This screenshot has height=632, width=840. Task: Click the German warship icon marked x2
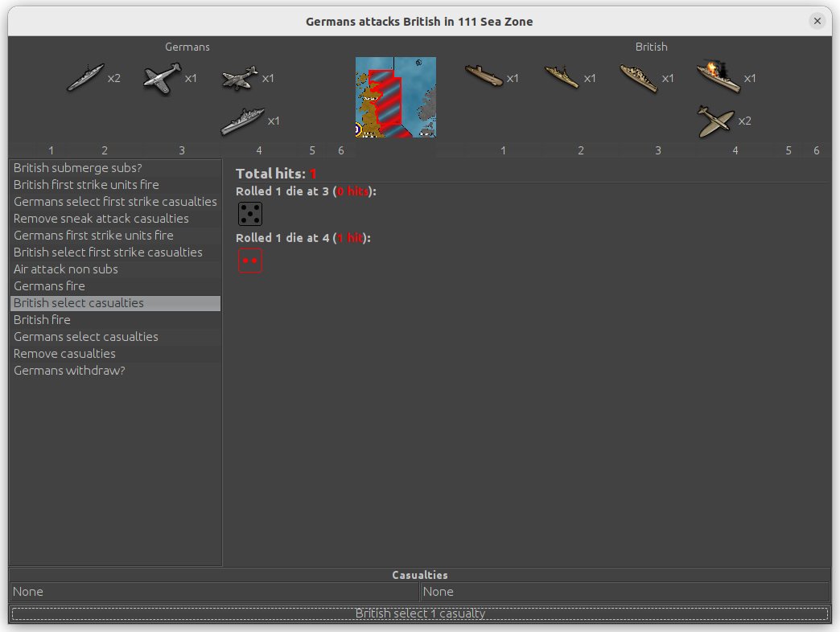tap(85, 78)
